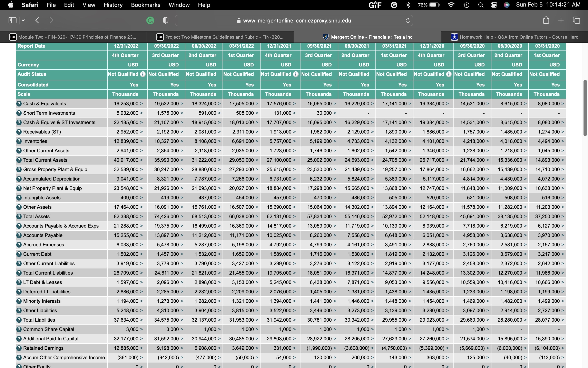588x368 pixels.
Task: Open the Safari File menu
Action: (x=51, y=5)
